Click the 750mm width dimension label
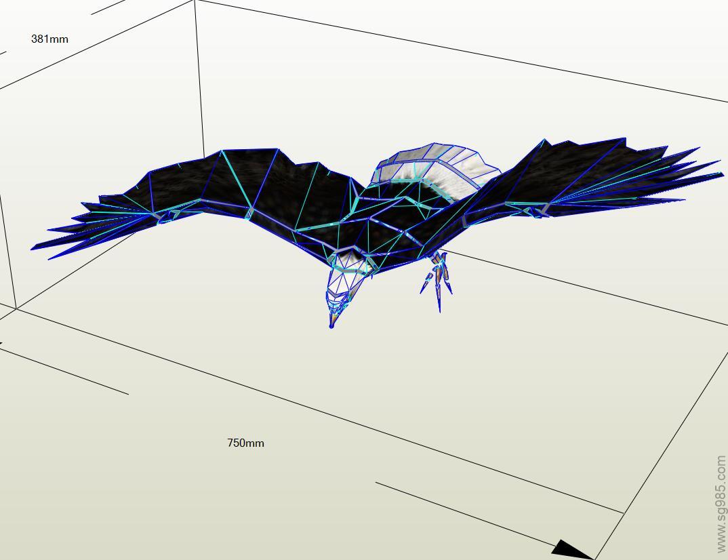The width and height of the screenshot is (728, 560). [245, 443]
